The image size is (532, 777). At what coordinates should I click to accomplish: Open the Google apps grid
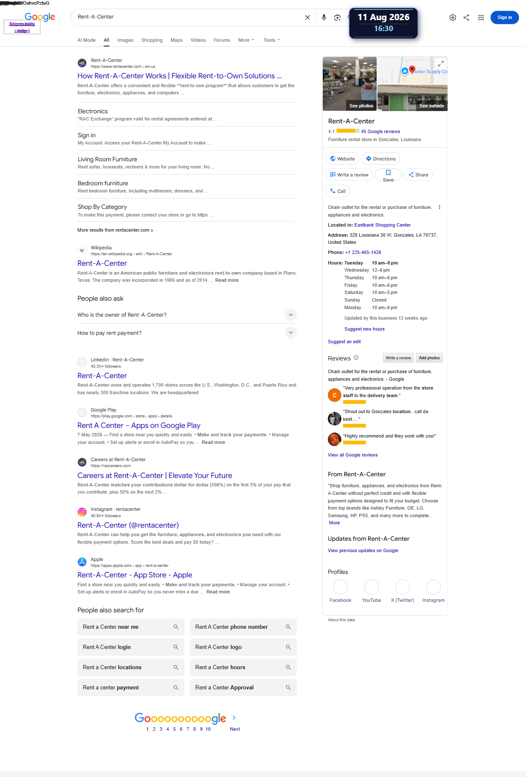[481, 17]
